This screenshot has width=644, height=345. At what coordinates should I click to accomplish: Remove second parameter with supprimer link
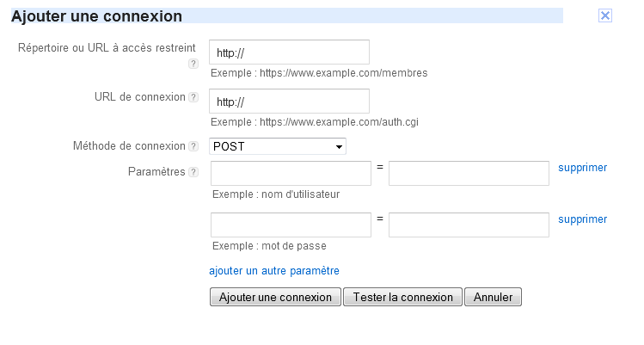[x=582, y=219]
